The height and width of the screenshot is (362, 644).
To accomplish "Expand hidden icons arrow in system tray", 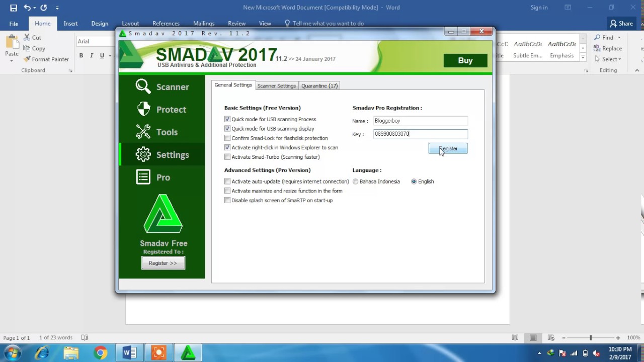I will point(539,352).
